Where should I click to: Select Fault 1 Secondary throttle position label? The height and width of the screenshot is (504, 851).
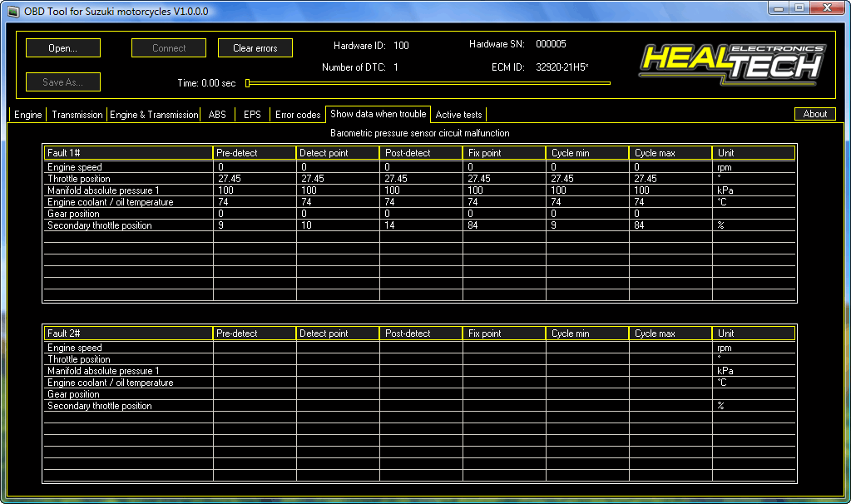[99, 225]
